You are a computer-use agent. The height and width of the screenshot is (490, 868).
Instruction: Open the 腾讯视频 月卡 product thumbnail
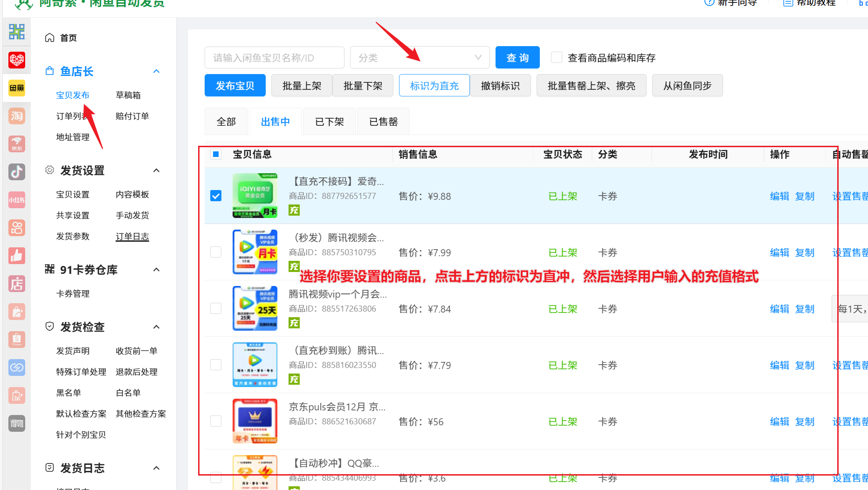click(x=255, y=252)
